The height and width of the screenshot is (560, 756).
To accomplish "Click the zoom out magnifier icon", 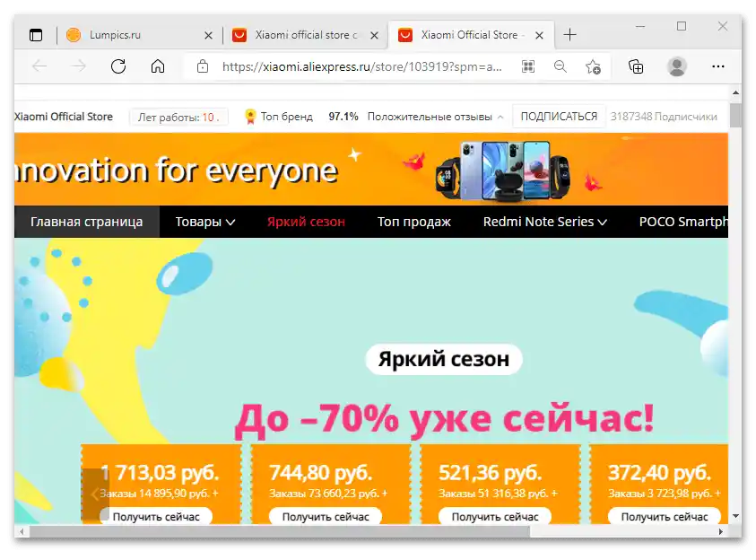I will point(560,66).
